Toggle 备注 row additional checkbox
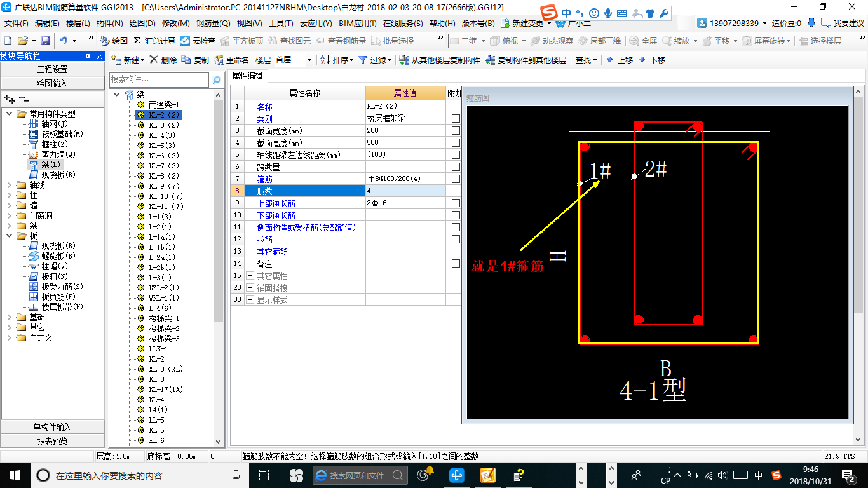The image size is (868, 488). [x=456, y=264]
